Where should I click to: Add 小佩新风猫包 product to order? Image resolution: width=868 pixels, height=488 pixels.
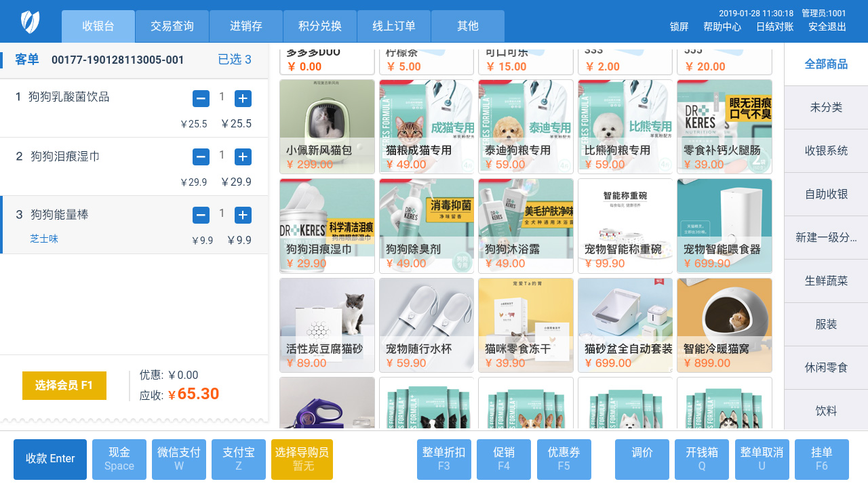tap(327, 127)
